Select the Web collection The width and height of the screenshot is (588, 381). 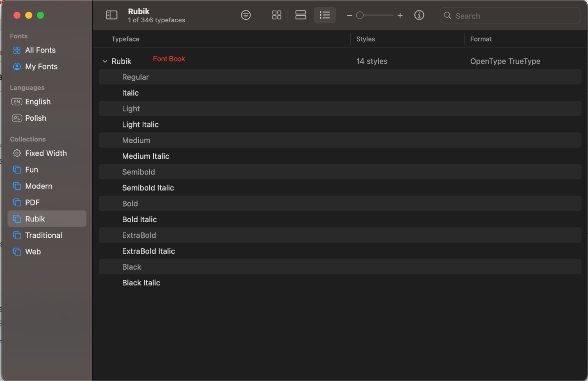pos(33,252)
